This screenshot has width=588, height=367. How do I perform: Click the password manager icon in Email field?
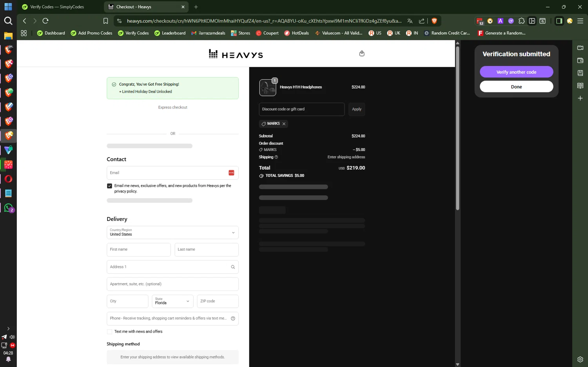tap(231, 173)
